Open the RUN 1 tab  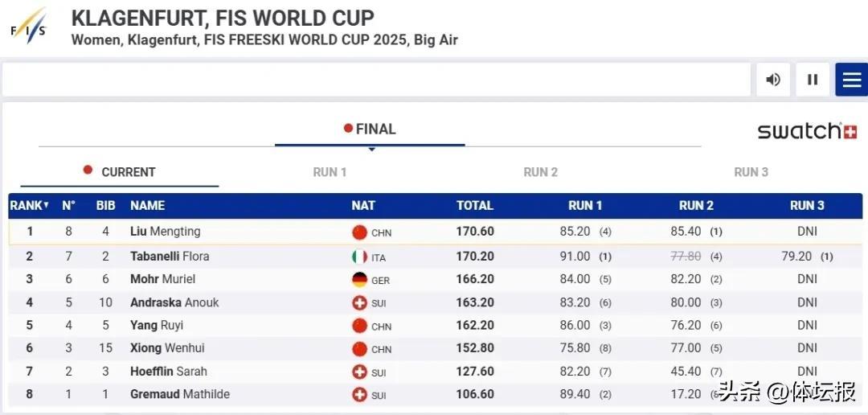coord(330,172)
